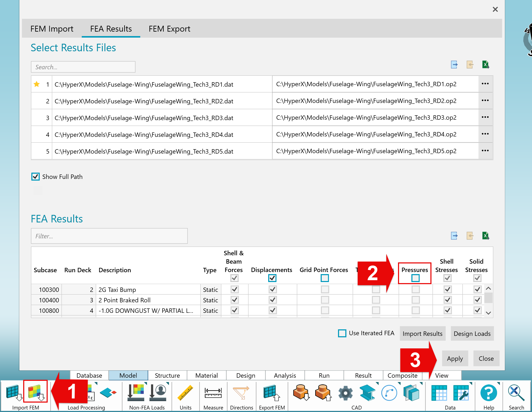
Task: Click tan import icon above results files table
Action: pos(470,65)
